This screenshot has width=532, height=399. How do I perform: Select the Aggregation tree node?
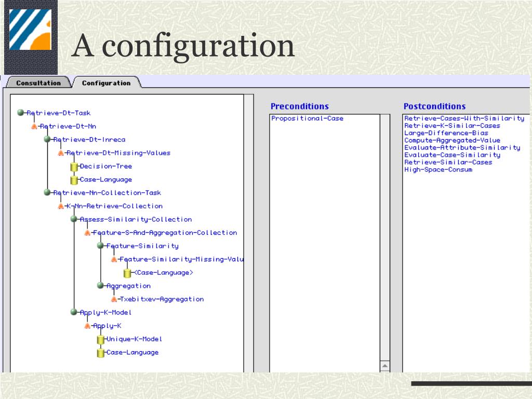tap(129, 286)
